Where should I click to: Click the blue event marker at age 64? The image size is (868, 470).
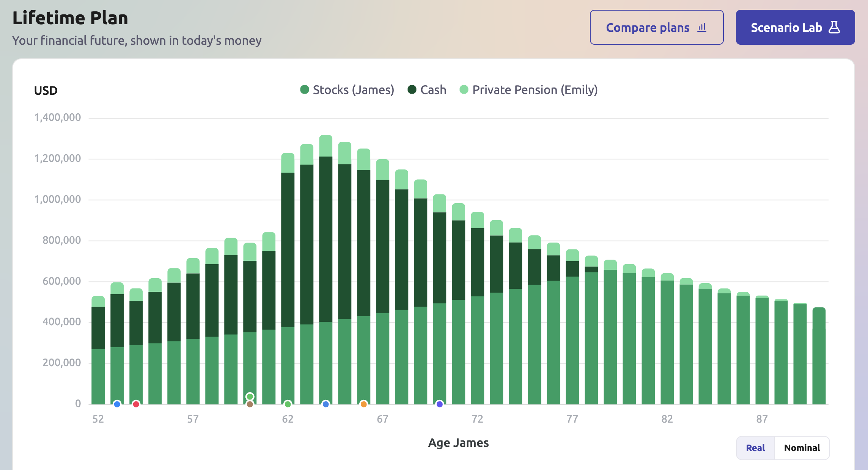coord(326,404)
